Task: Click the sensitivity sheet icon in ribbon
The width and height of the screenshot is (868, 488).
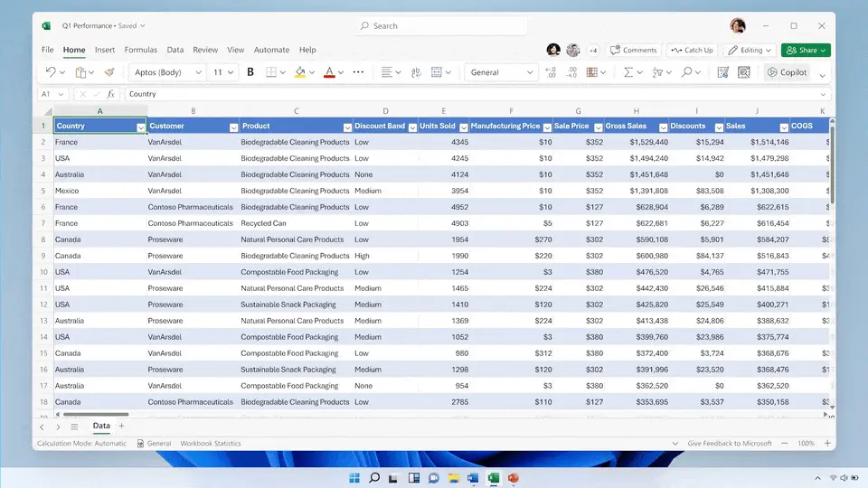Action: [x=723, y=72]
